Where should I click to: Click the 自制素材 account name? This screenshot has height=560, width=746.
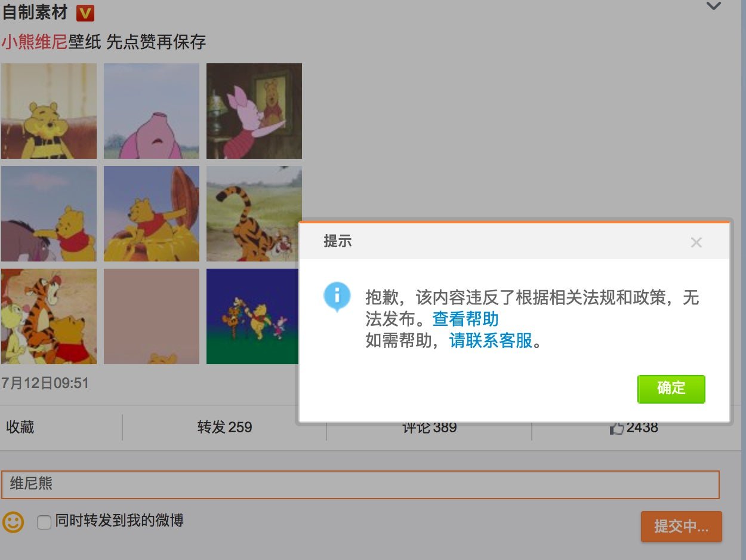point(35,11)
